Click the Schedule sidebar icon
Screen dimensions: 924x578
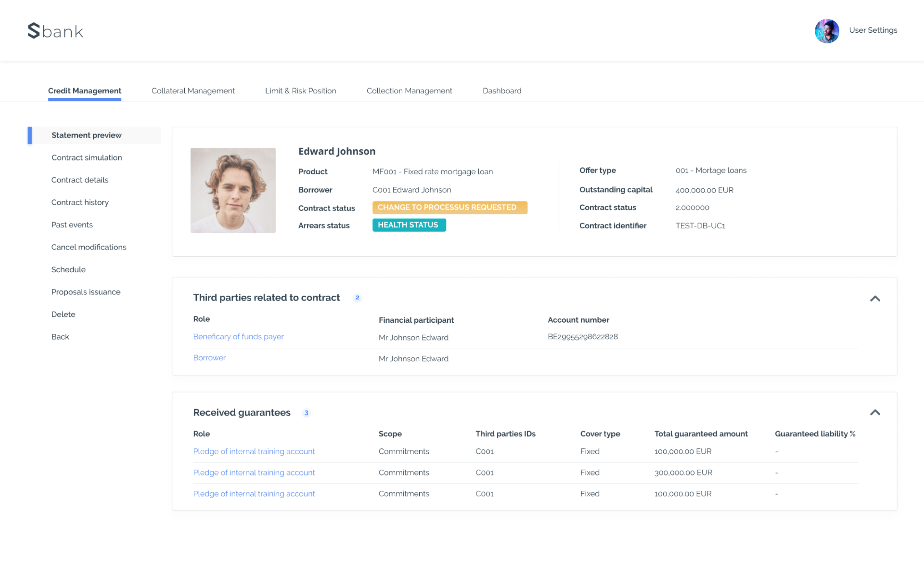pyautogui.click(x=68, y=270)
